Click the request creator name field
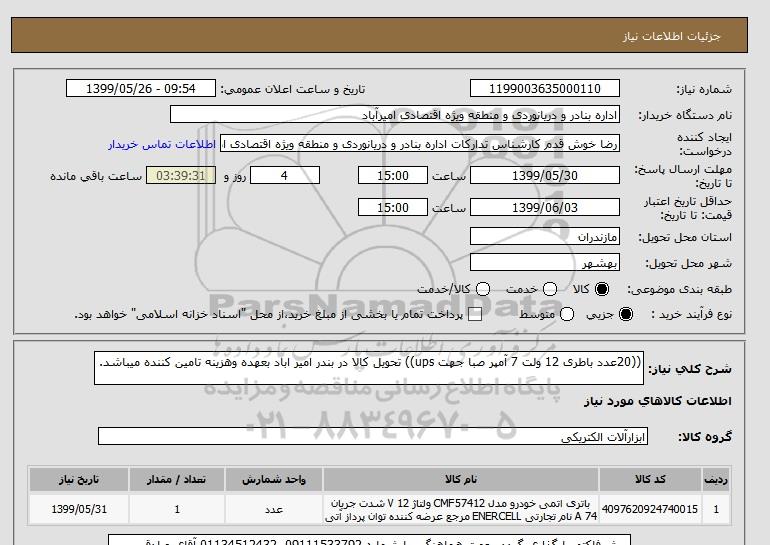This screenshot has width=770, height=545. point(420,143)
